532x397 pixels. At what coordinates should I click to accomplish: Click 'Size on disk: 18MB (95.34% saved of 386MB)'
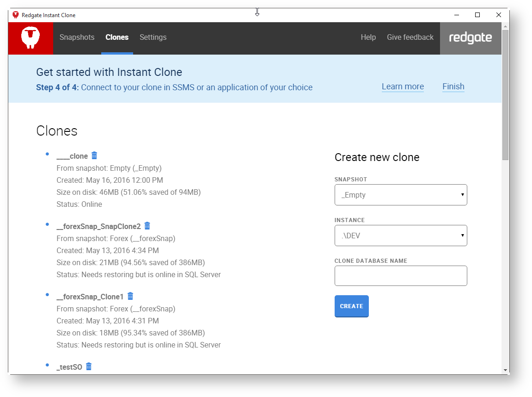point(131,333)
